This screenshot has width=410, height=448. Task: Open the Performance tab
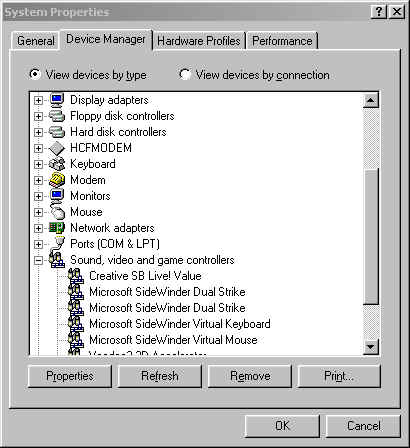click(282, 41)
